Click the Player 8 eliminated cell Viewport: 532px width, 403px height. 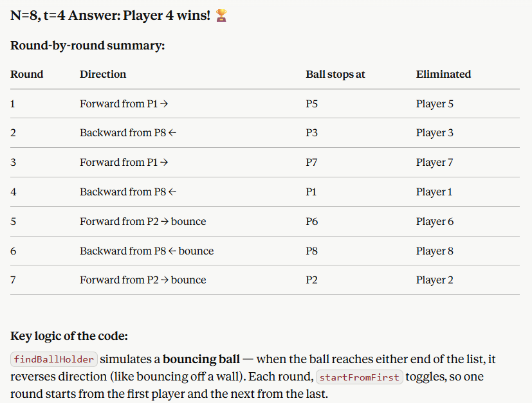tap(435, 251)
